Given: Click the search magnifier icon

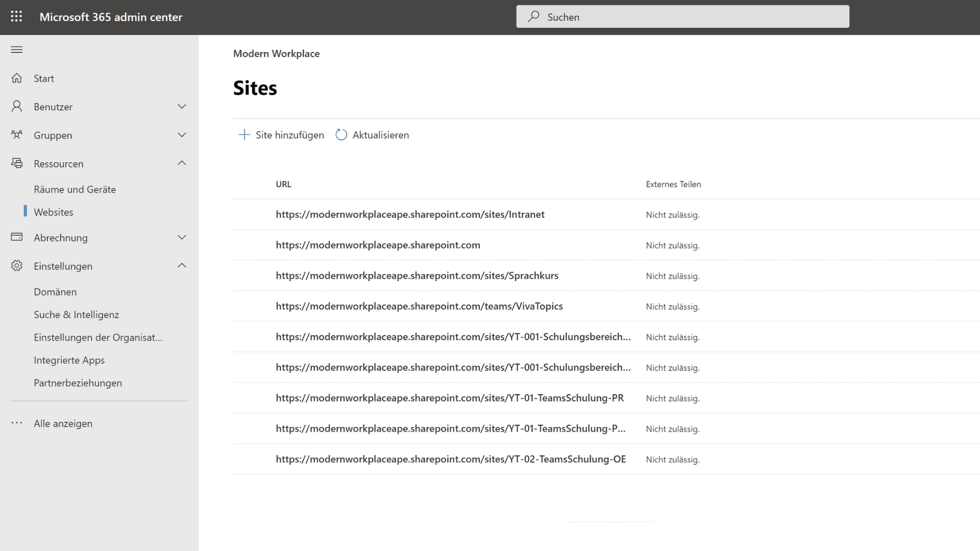Looking at the screenshot, I should [533, 16].
